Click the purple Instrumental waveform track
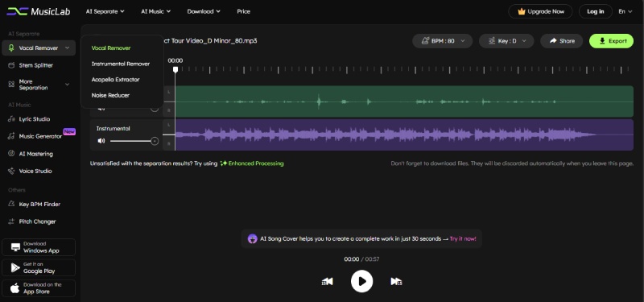This screenshot has height=302, width=644. [x=404, y=134]
